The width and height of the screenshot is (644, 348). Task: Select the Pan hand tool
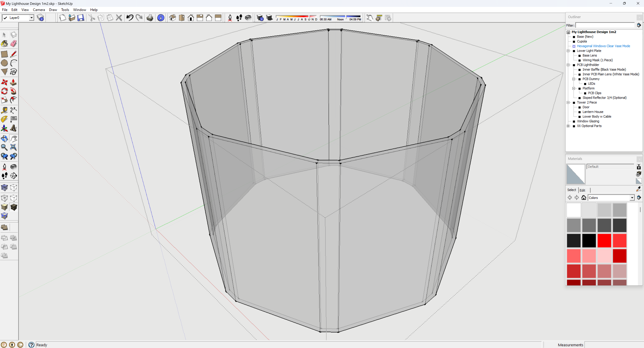coord(13,139)
